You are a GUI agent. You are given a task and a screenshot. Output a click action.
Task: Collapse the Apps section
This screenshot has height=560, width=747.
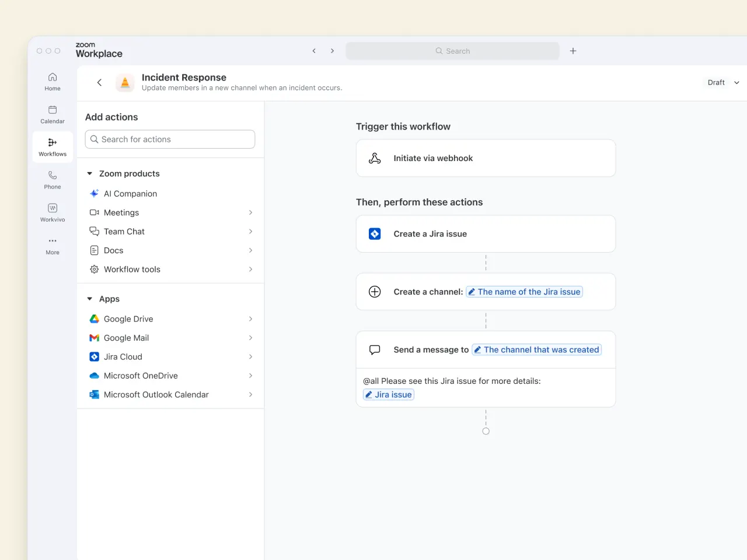coord(90,299)
